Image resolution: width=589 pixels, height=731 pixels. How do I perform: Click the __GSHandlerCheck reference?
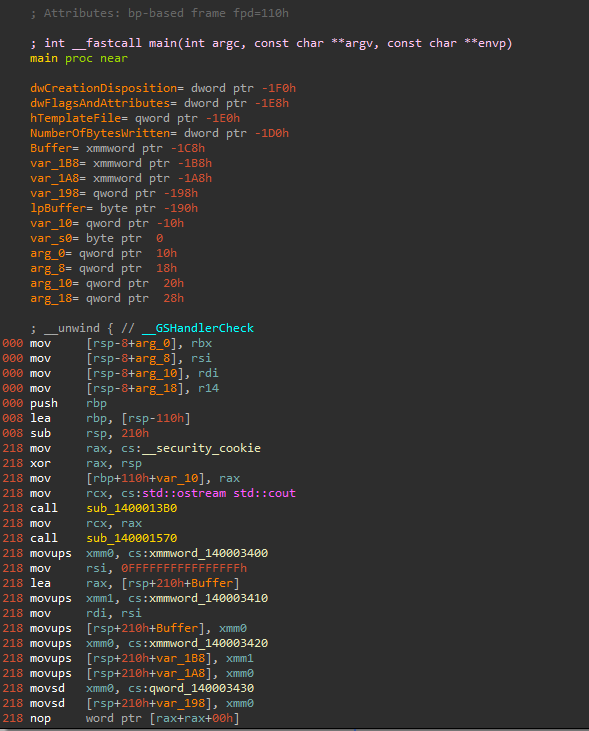pyautogui.click(x=198, y=328)
